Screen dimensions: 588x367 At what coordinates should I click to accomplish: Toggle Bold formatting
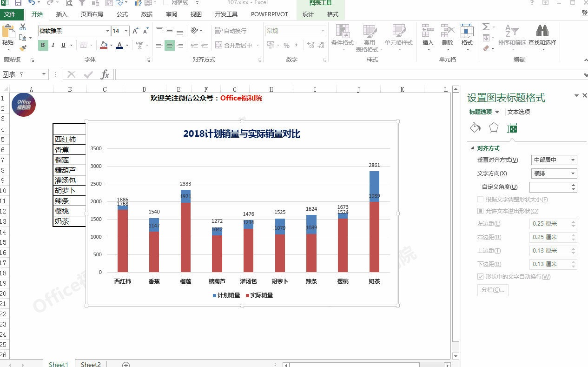[x=43, y=45]
